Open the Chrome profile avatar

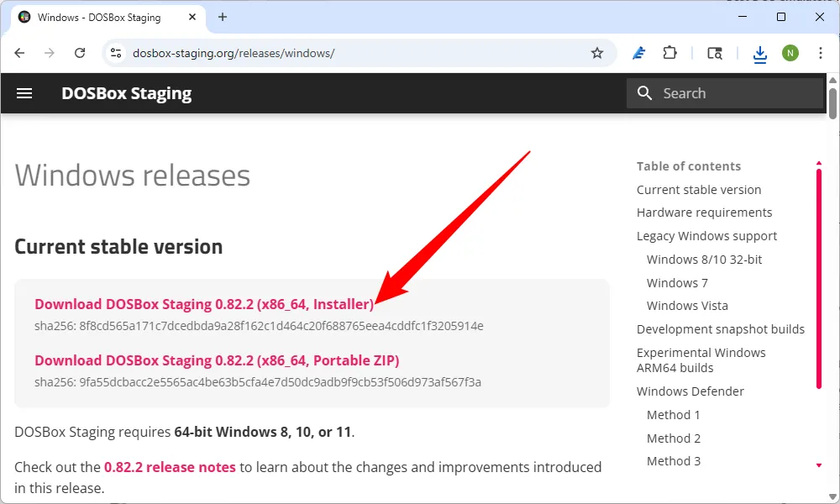point(790,53)
